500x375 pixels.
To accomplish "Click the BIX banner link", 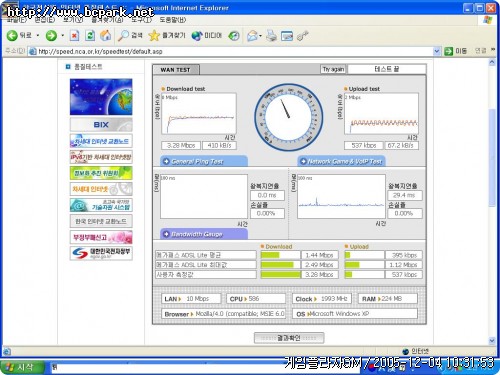I will click(101, 125).
